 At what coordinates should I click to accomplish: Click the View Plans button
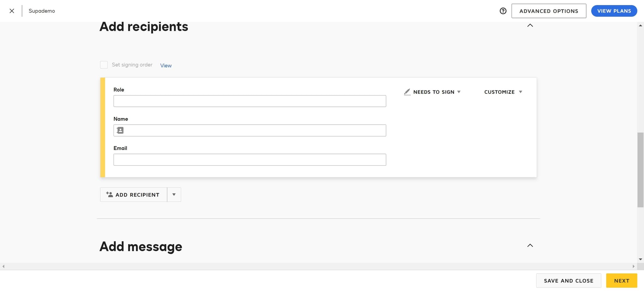[614, 11]
